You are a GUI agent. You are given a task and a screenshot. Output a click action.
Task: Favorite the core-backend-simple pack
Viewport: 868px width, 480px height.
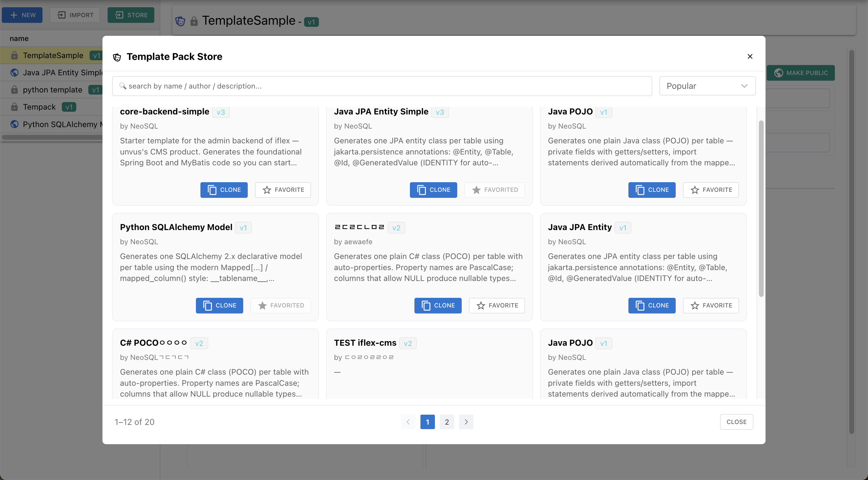283,190
